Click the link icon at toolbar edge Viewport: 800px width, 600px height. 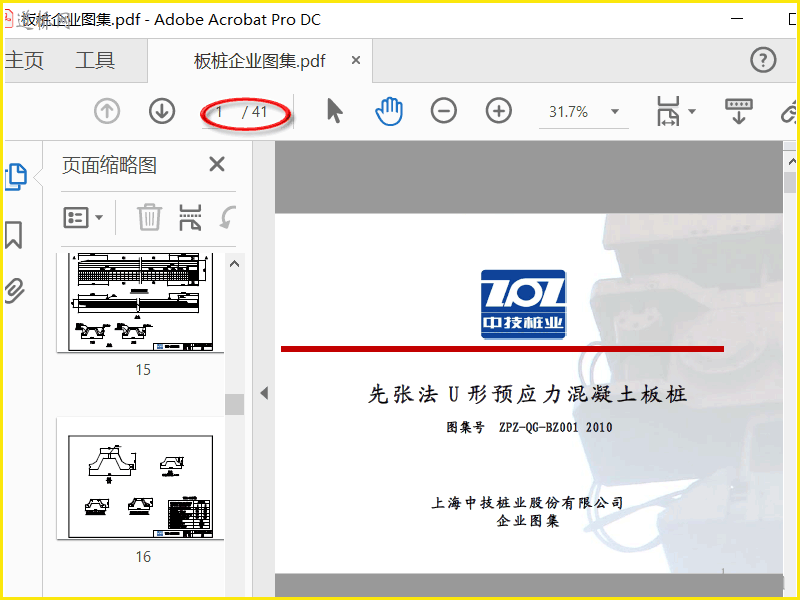click(x=789, y=111)
